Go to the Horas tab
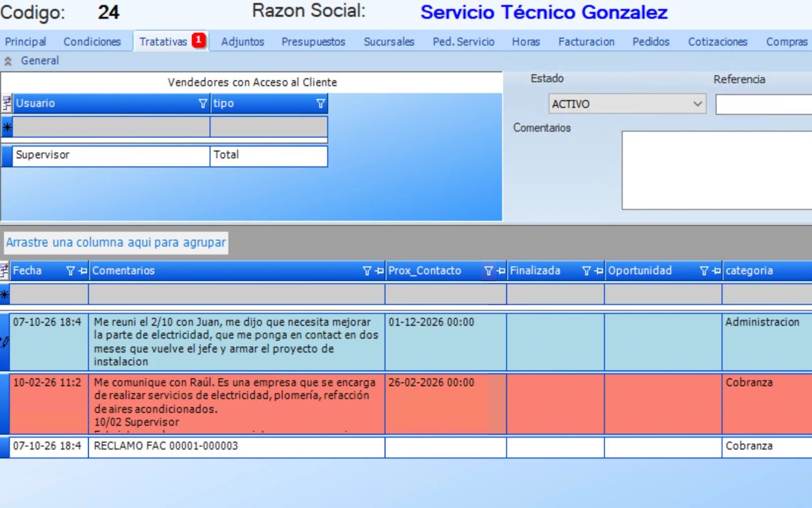812x508 pixels. [x=526, y=42]
